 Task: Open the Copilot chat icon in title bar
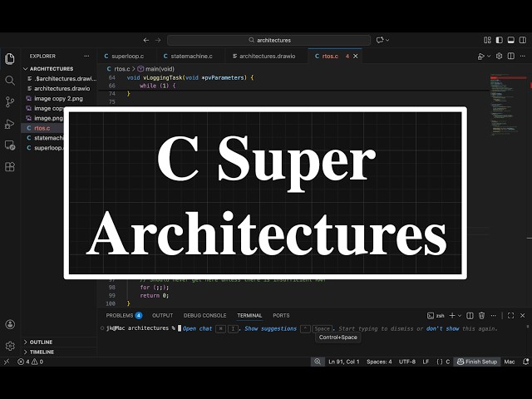coord(380,40)
